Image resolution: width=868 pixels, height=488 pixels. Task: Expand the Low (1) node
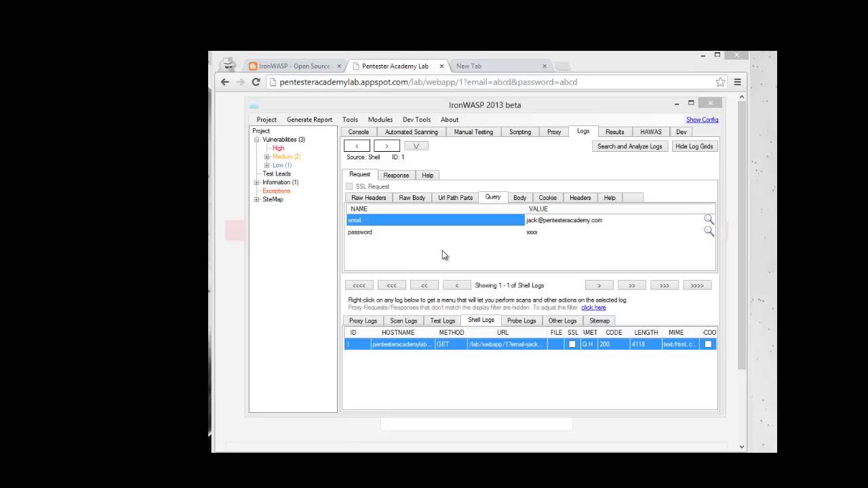[267, 165]
